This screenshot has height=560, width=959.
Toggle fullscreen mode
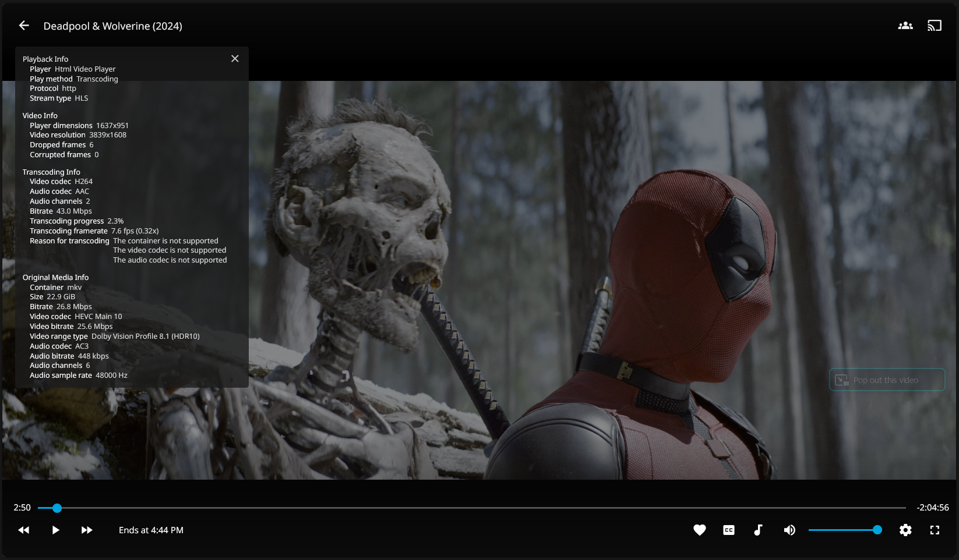point(935,530)
